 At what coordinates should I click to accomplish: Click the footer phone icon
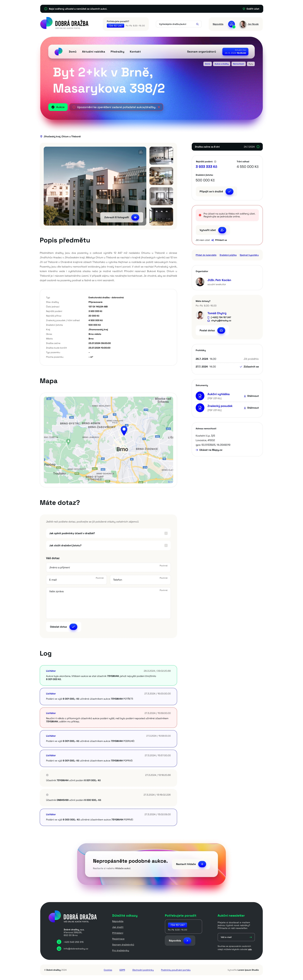click(59, 942)
